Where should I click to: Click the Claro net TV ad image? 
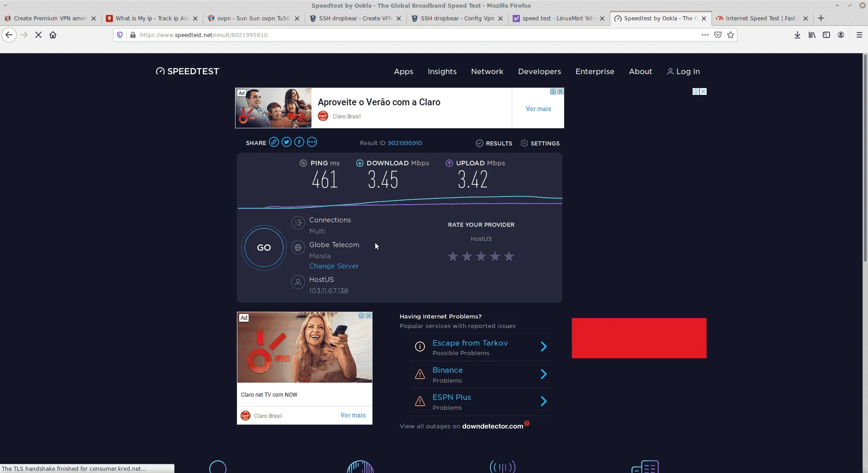click(x=304, y=347)
